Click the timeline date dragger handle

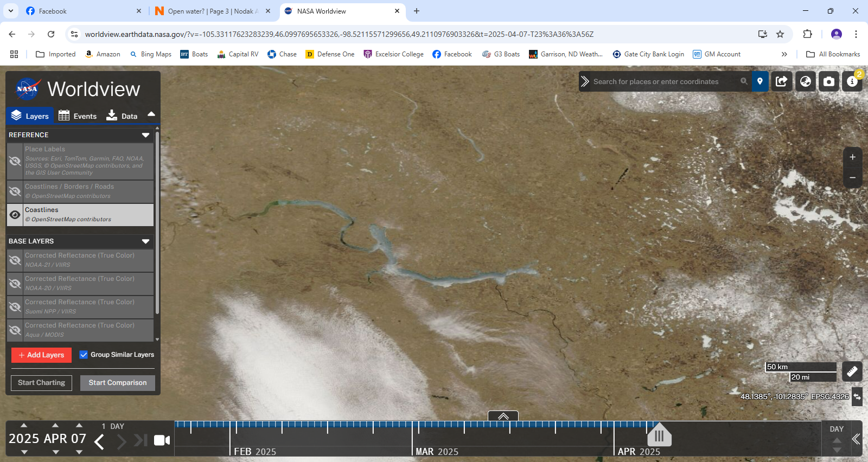659,435
